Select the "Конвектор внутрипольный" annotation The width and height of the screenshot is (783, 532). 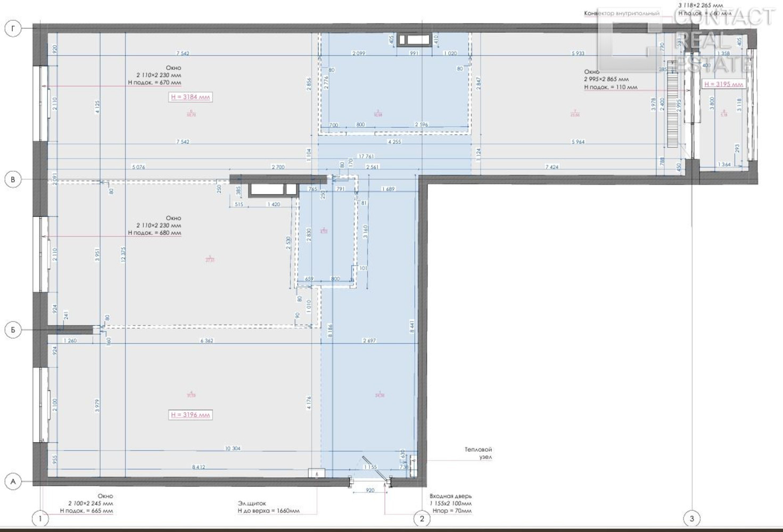tap(622, 13)
